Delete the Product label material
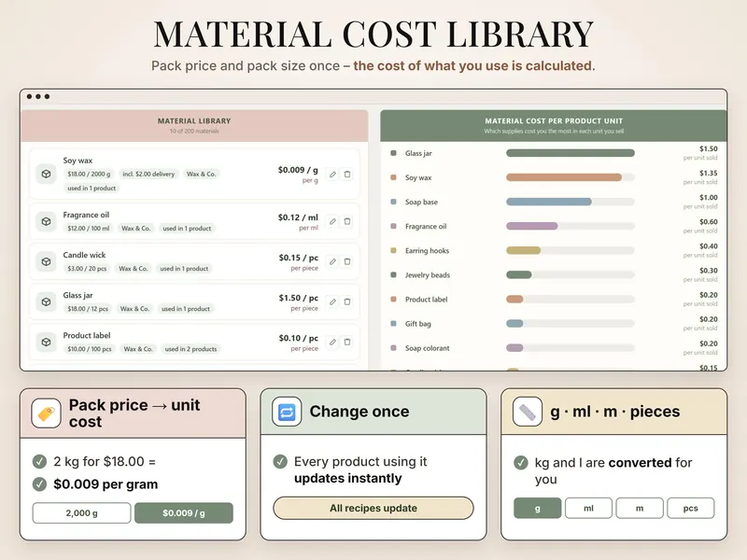 point(347,342)
